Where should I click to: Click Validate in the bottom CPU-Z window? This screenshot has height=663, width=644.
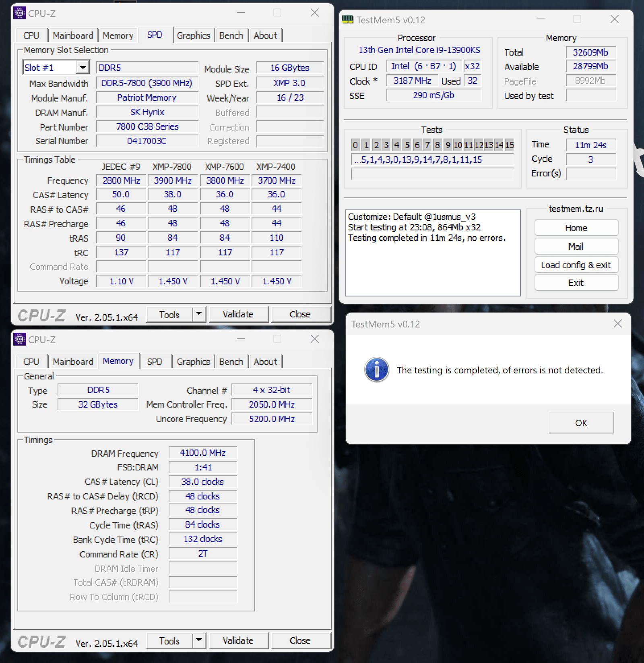(x=238, y=640)
